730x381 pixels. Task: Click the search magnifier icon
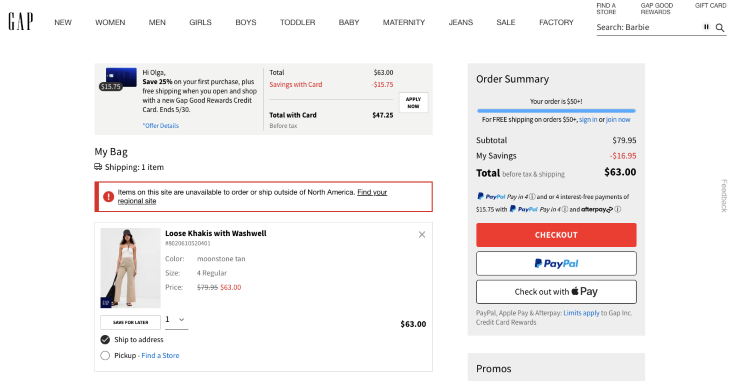720,27
